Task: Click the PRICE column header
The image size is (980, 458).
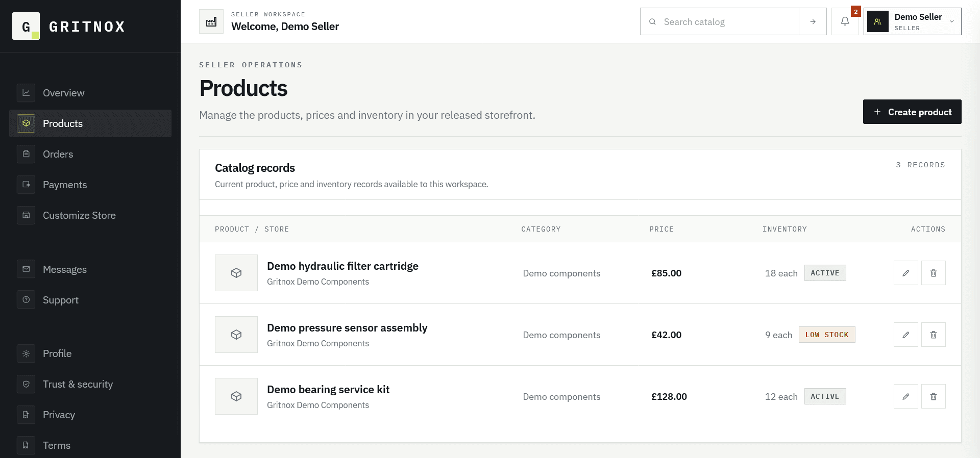Action: click(x=661, y=229)
